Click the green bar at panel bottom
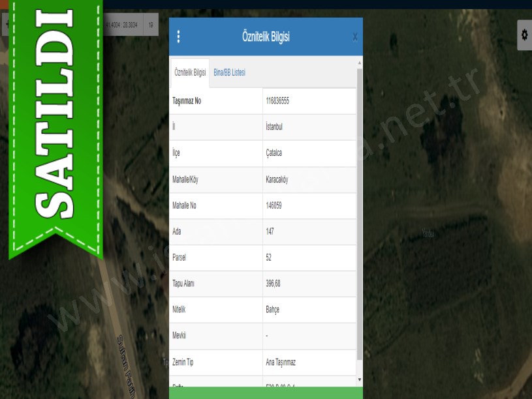This screenshot has width=532, height=399. (x=266, y=392)
